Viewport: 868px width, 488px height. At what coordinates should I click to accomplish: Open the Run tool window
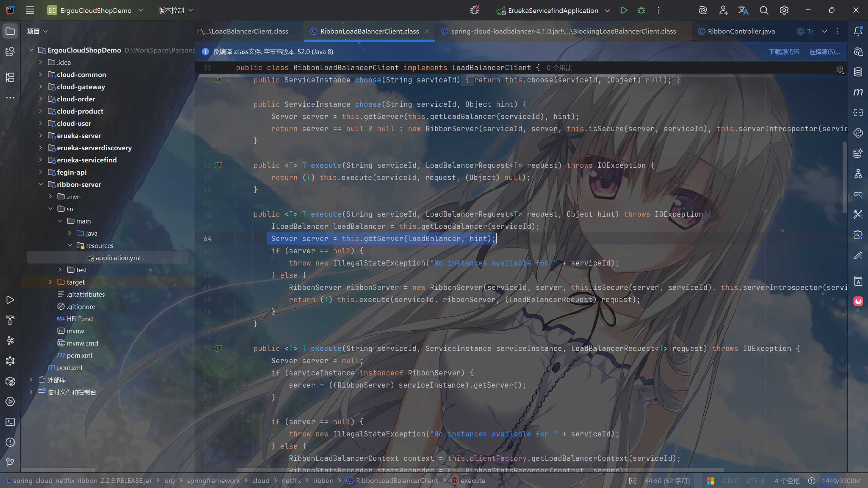(10, 300)
